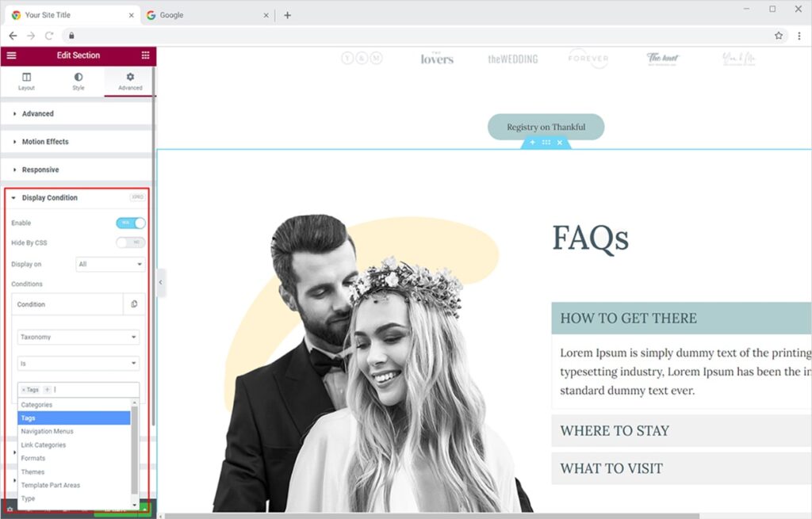Open the Taxonomy condition dropdown
The image size is (812, 519).
pos(79,338)
